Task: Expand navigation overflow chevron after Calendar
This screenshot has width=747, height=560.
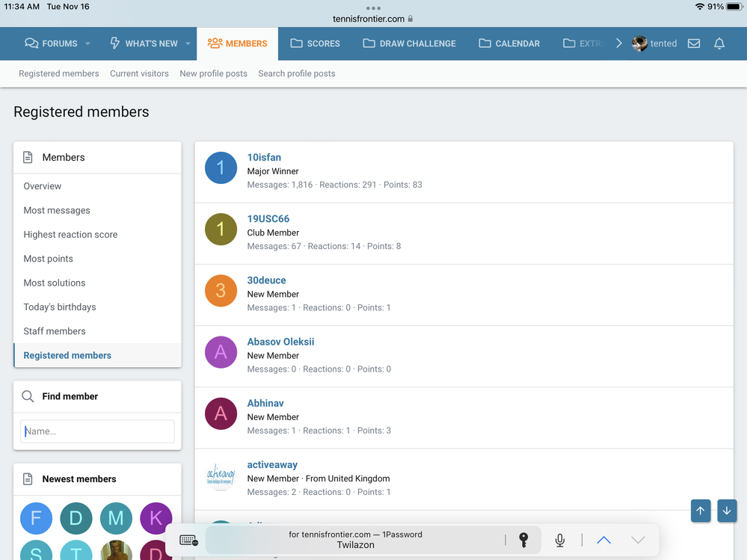Action: tap(618, 43)
